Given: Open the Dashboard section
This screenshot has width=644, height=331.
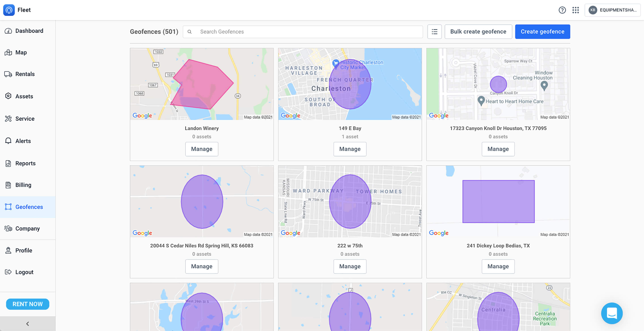Looking at the screenshot, I should (29, 30).
